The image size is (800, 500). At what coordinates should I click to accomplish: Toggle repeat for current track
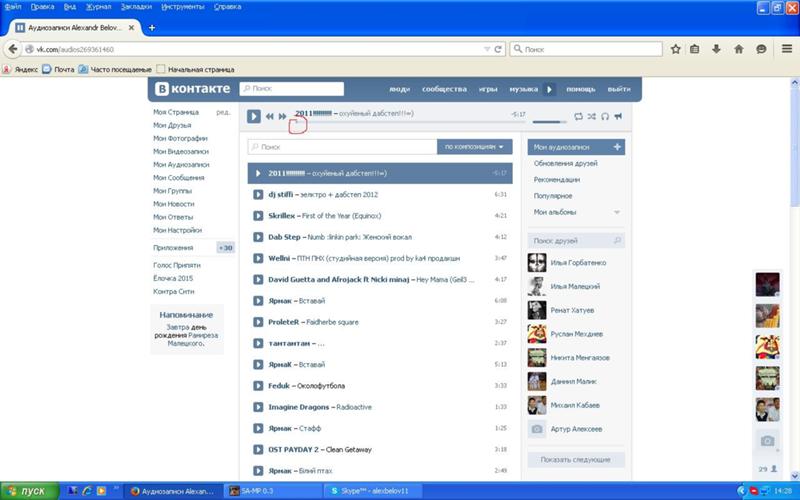point(577,116)
